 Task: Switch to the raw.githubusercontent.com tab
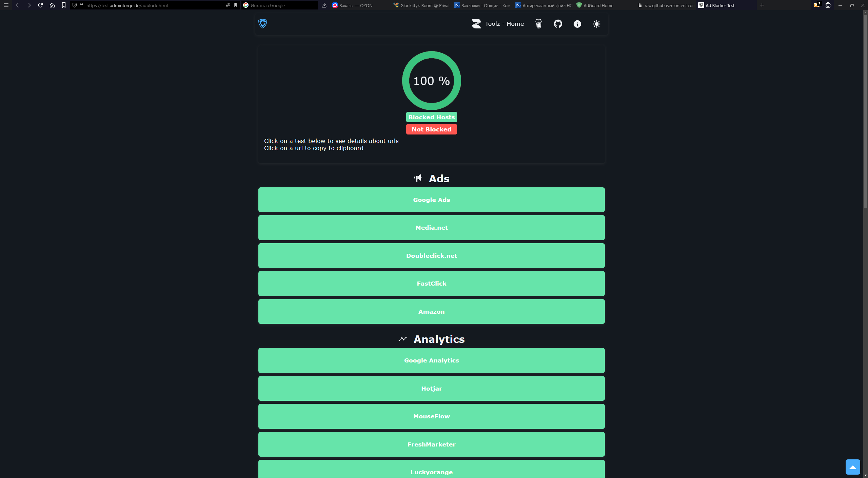665,5
